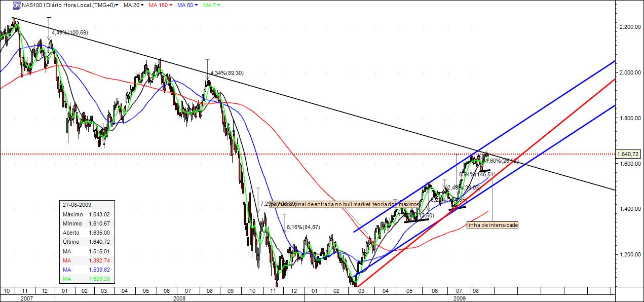Click the CFD instrument icon
644x302 pixels.
coord(17,5)
